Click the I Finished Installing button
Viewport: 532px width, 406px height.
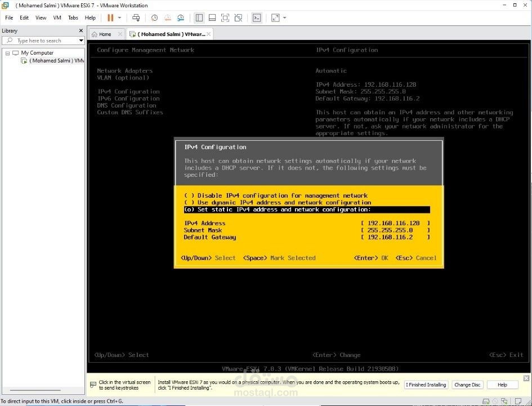[426, 385]
